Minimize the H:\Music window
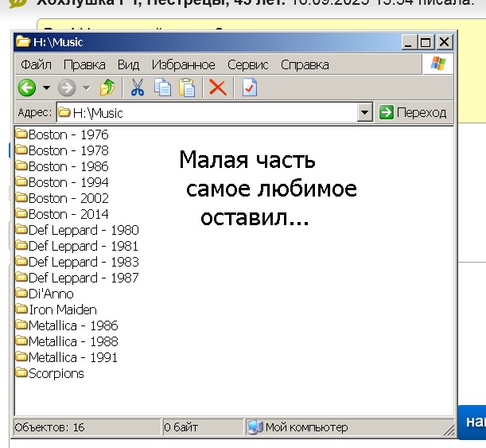This screenshot has height=448, width=486. [409, 42]
